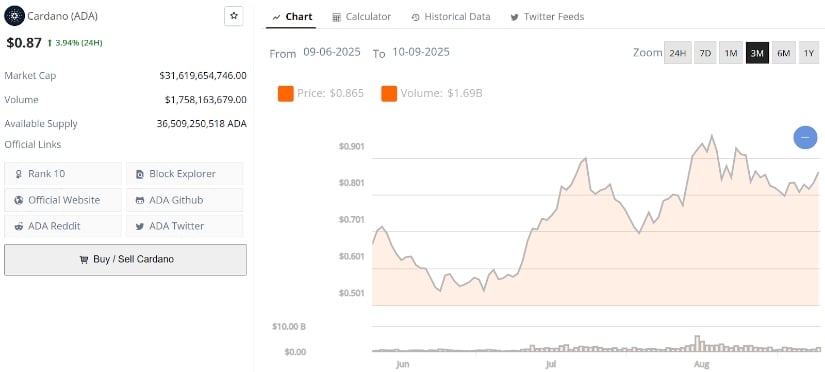
Task: Click the Buy / Sell Cardano button
Action: click(125, 259)
